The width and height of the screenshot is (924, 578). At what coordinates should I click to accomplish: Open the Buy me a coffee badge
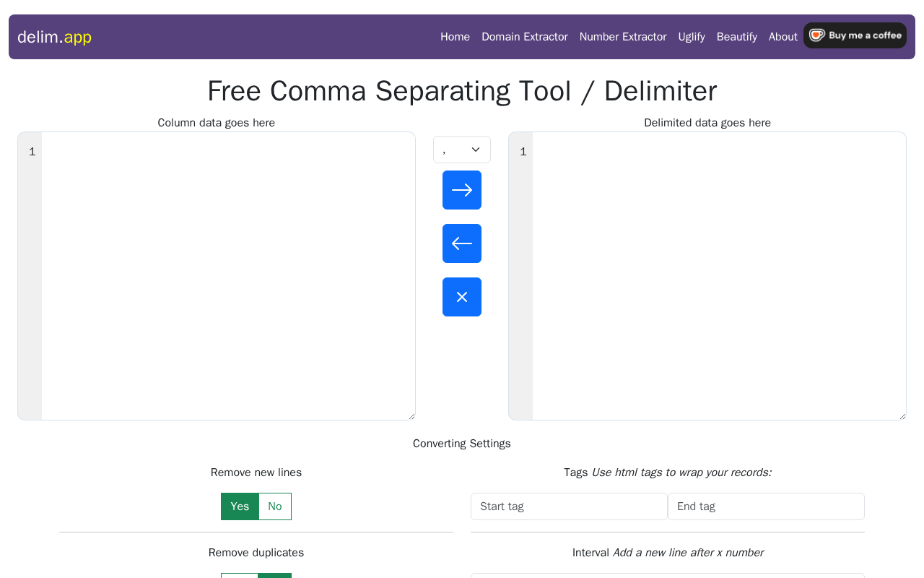[855, 35]
